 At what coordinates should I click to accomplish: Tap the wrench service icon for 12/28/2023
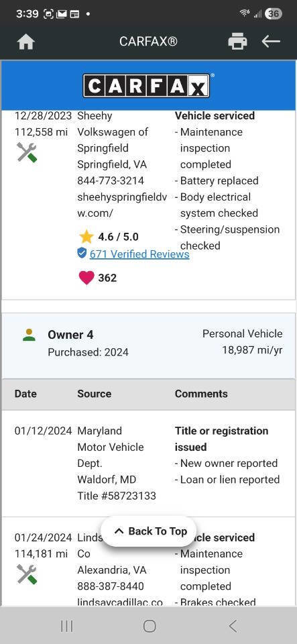coord(27,152)
